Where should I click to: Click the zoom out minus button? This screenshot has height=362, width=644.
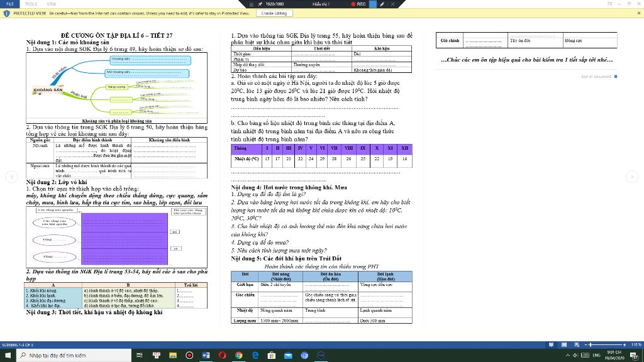point(586,345)
